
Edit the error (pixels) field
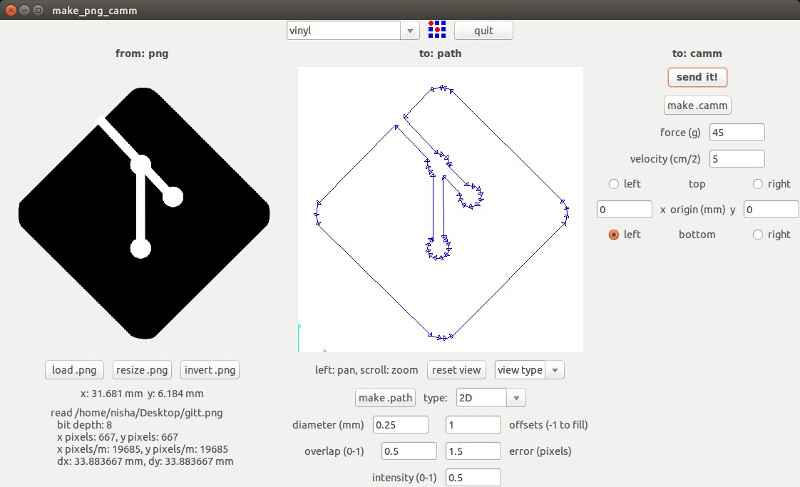[473, 451]
